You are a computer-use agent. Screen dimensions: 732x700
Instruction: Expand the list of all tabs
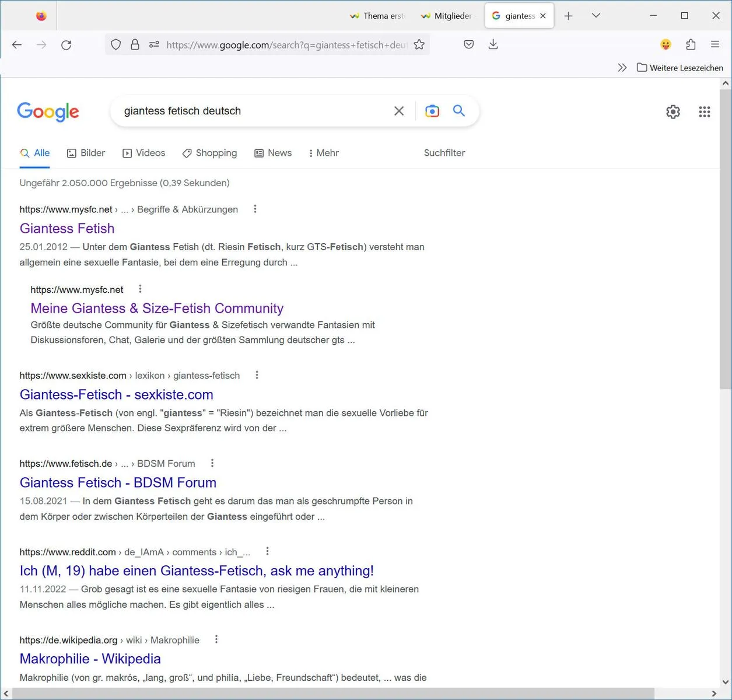[x=596, y=16]
